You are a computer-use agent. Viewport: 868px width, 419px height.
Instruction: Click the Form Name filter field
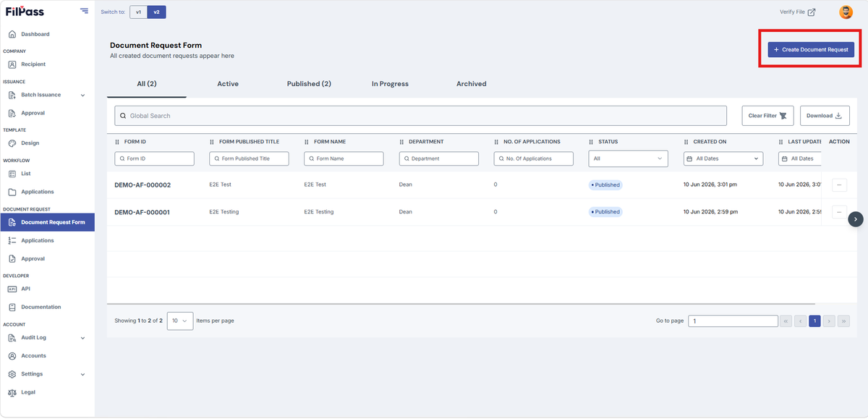tap(344, 158)
